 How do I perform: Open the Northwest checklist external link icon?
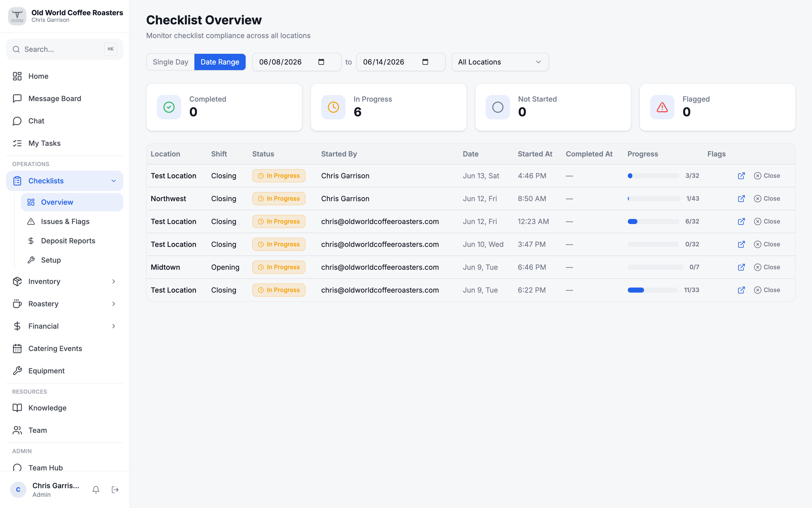click(x=741, y=199)
